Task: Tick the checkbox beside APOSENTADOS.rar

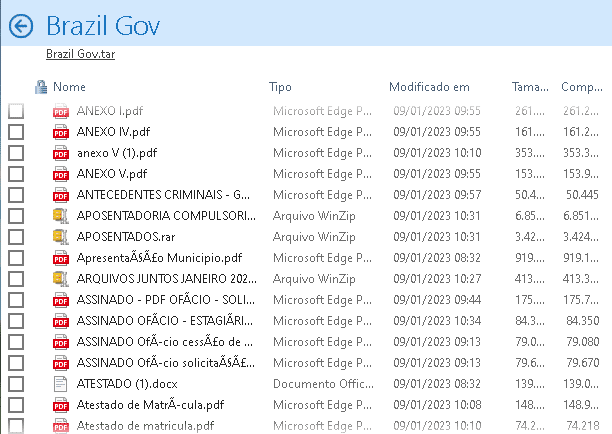Action: 16,236
